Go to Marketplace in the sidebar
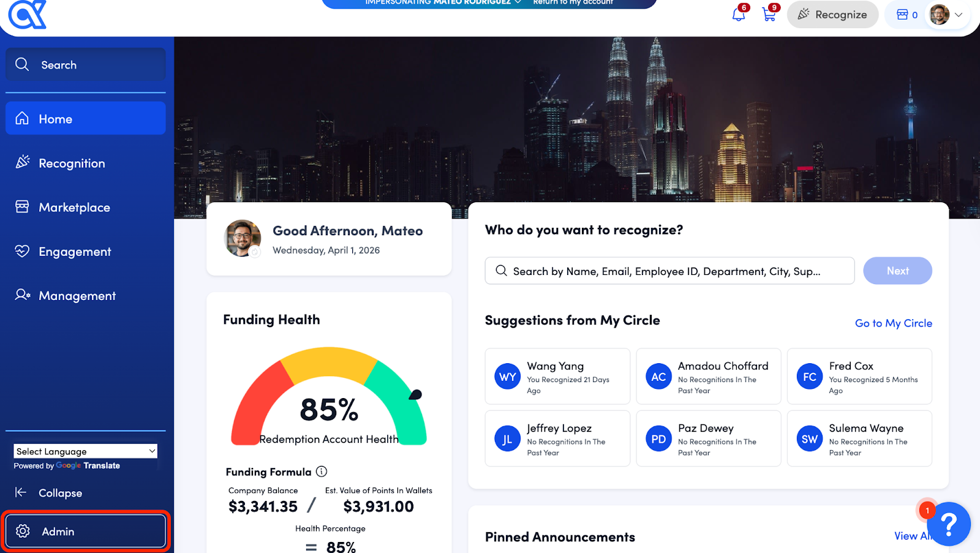Screen dimensions: 980x553 (74, 208)
